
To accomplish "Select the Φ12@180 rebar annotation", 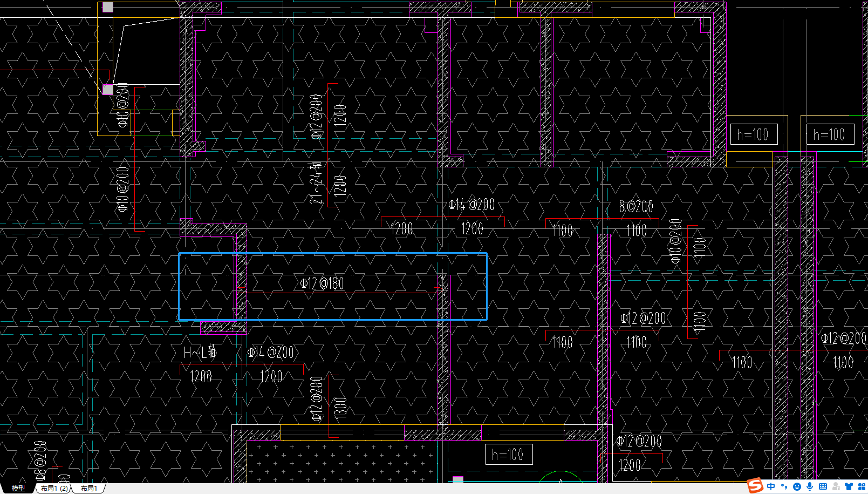I will (x=322, y=283).
